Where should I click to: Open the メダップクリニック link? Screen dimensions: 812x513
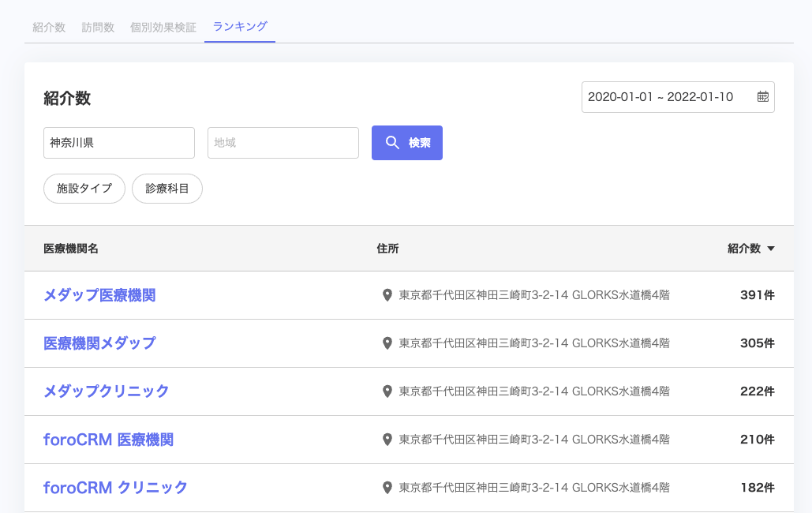(107, 391)
